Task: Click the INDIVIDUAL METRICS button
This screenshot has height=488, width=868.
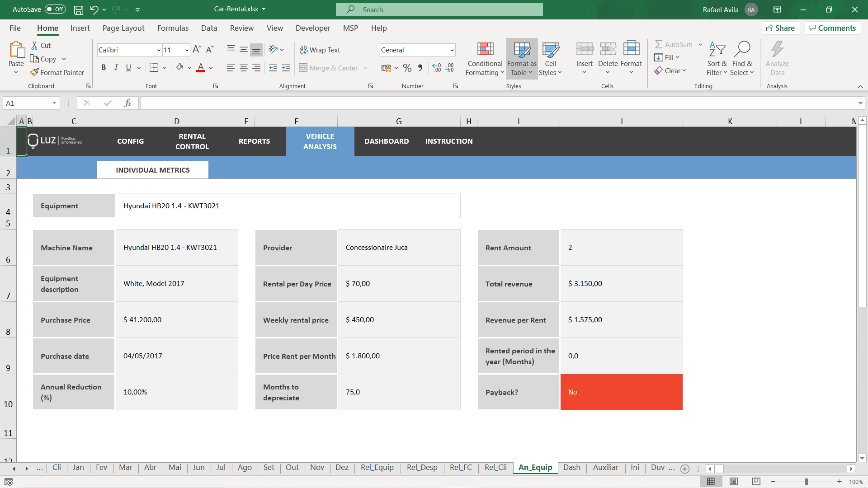Action: 152,169
